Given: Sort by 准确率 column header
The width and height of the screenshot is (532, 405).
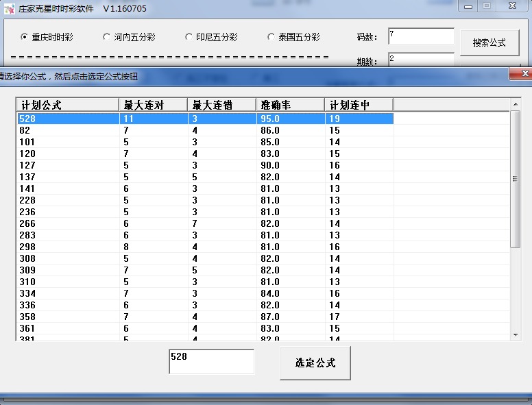Looking at the screenshot, I should pyautogui.click(x=289, y=105).
